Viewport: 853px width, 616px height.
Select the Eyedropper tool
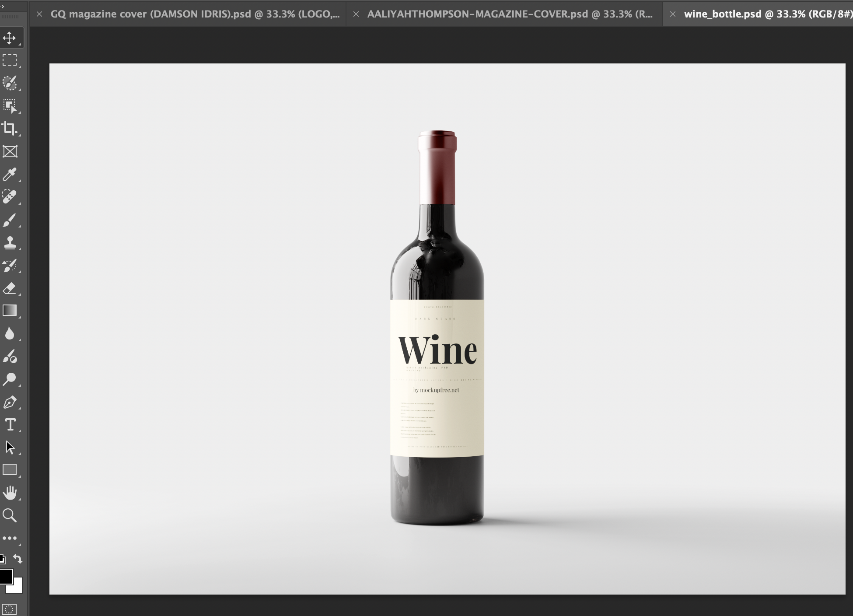pos(10,174)
